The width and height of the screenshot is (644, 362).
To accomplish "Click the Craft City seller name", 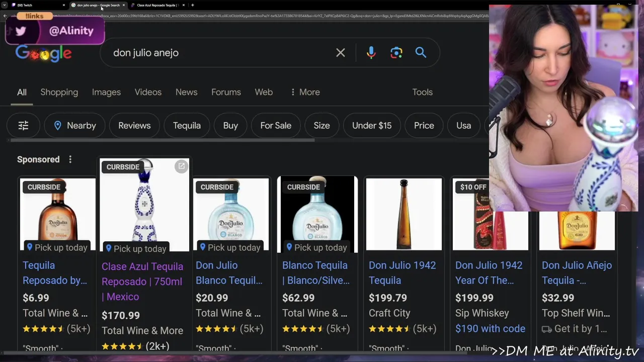I will pos(389,313).
